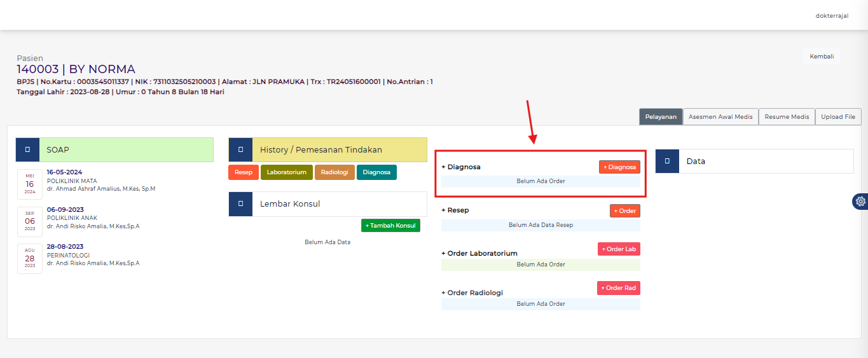Click the Lembar Konsul square icon
This screenshot has height=358, width=868.
tap(240, 204)
